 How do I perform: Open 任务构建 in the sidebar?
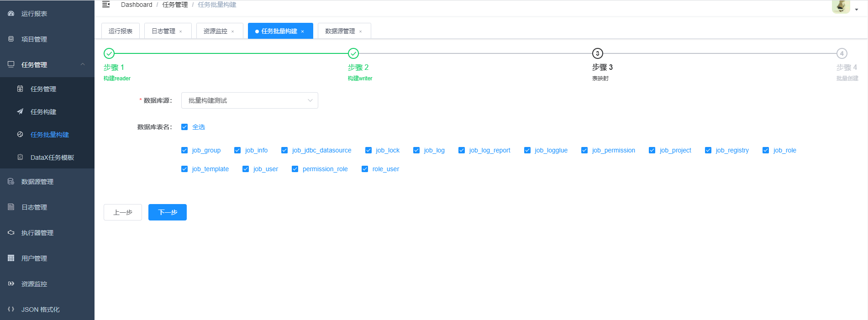(x=47, y=111)
